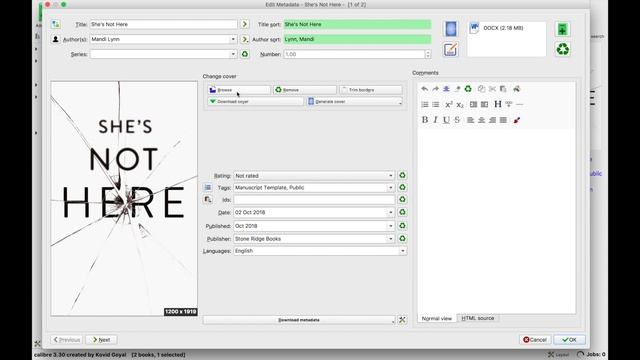Toggle strikethrough formatting

[x=457, y=120]
